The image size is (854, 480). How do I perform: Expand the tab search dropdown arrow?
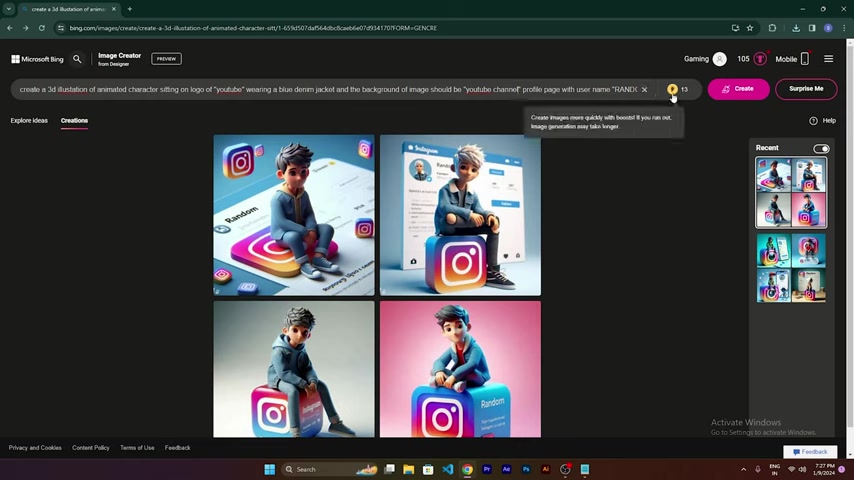(x=9, y=9)
